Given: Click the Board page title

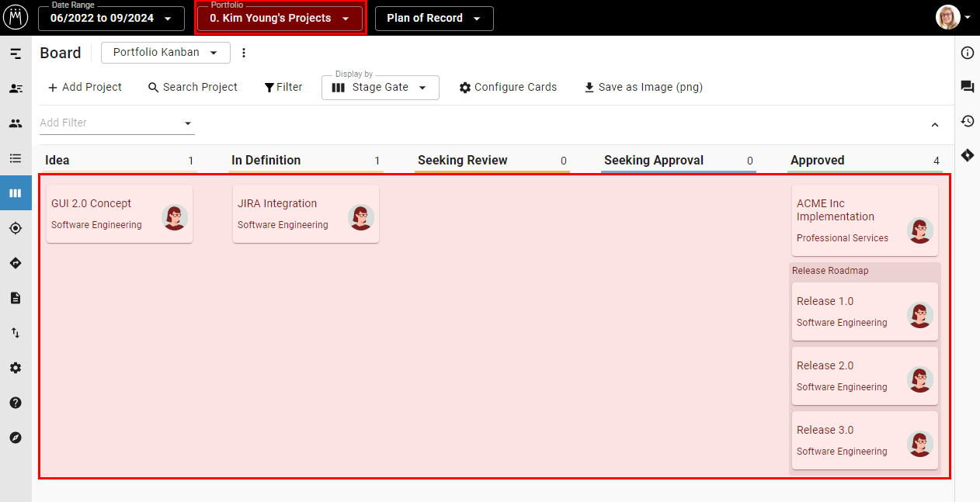Looking at the screenshot, I should point(61,53).
